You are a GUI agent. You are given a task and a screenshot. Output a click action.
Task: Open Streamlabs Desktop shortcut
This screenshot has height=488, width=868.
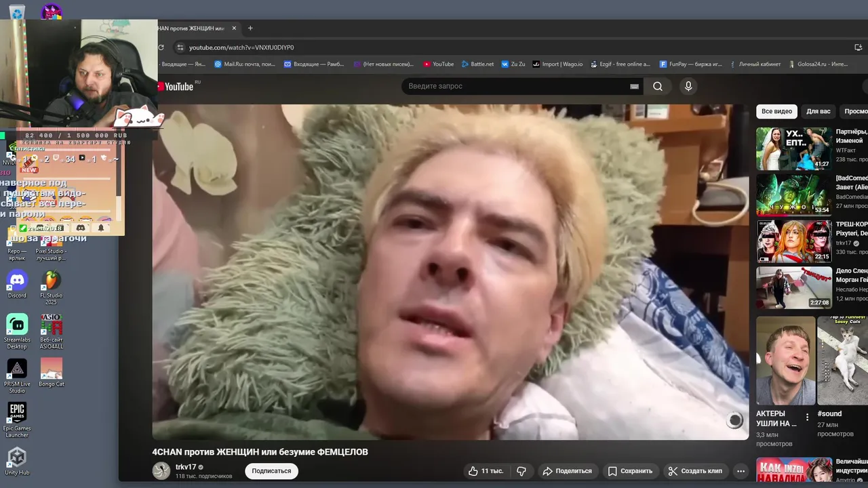(x=17, y=331)
